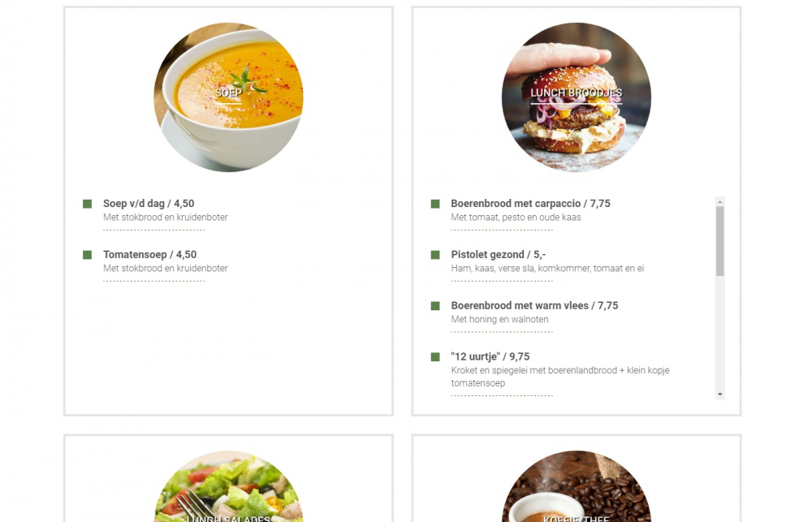Screen dimensions: 812x522
Task: Click the Kroket en spiegelei description text
Action: coord(560,377)
